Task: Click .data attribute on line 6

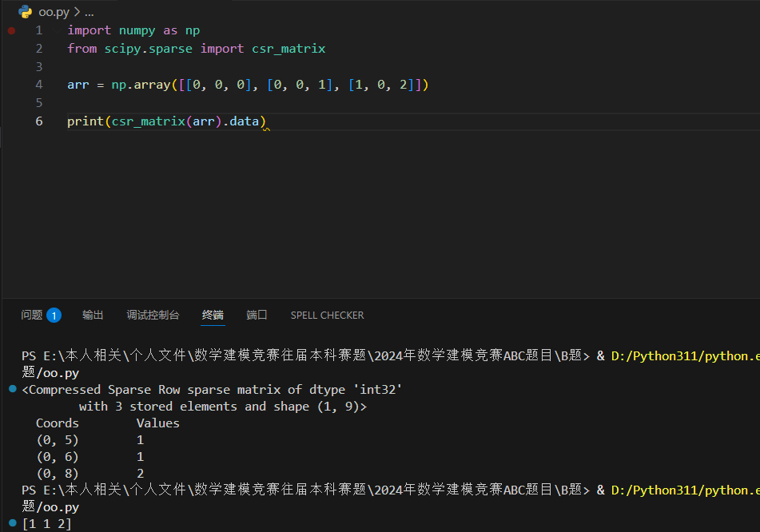Action: [x=241, y=121]
